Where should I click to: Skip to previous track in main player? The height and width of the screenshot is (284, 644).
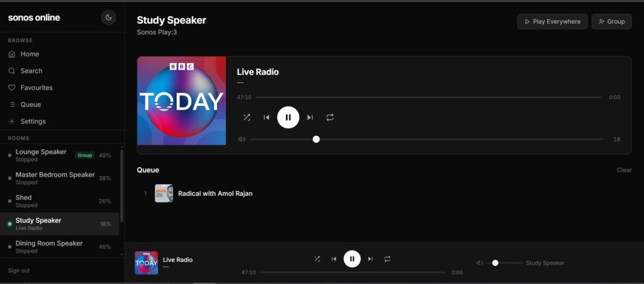(x=267, y=117)
